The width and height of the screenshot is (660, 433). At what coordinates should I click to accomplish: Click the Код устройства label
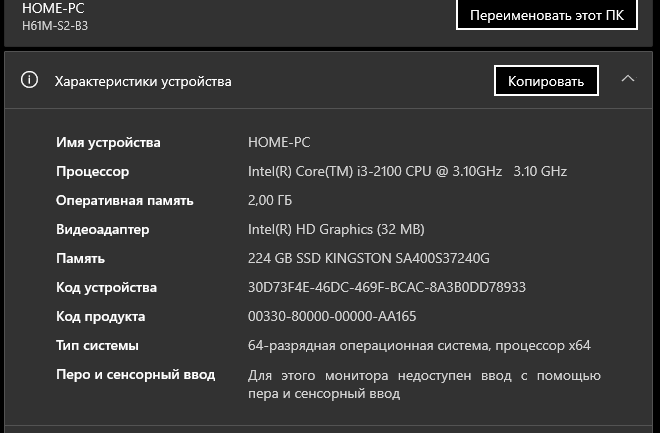coord(106,287)
